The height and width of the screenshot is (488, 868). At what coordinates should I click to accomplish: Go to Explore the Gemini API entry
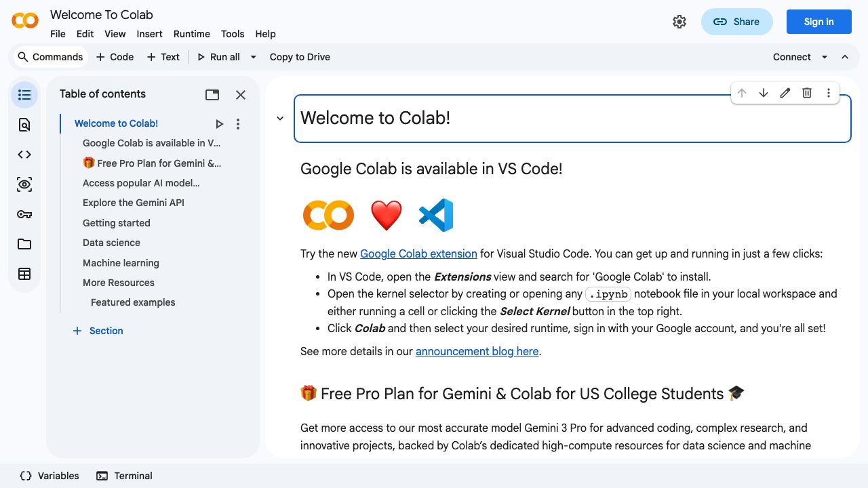[x=134, y=203]
